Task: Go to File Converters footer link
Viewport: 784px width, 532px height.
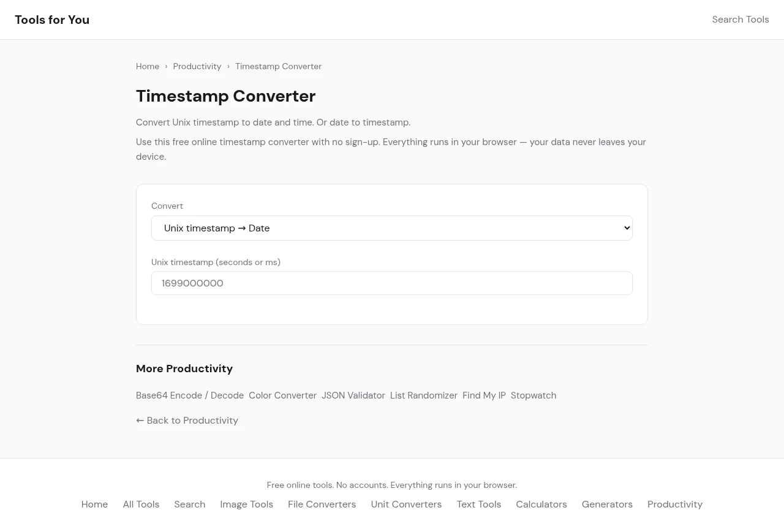Action: (x=322, y=504)
